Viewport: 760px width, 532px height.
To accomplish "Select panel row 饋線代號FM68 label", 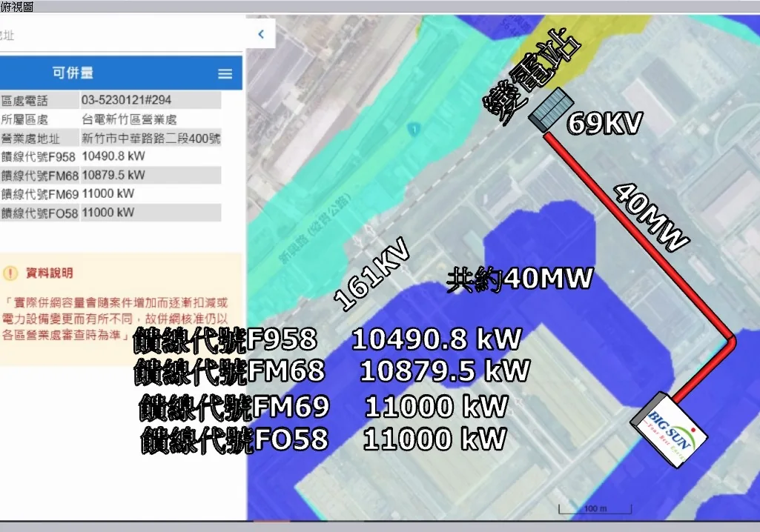I will point(40,176).
